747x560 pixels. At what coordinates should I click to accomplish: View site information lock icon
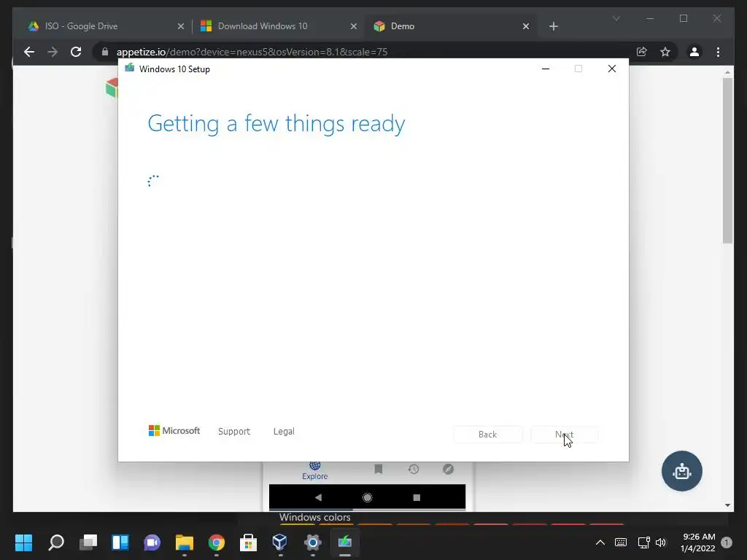[x=105, y=52]
